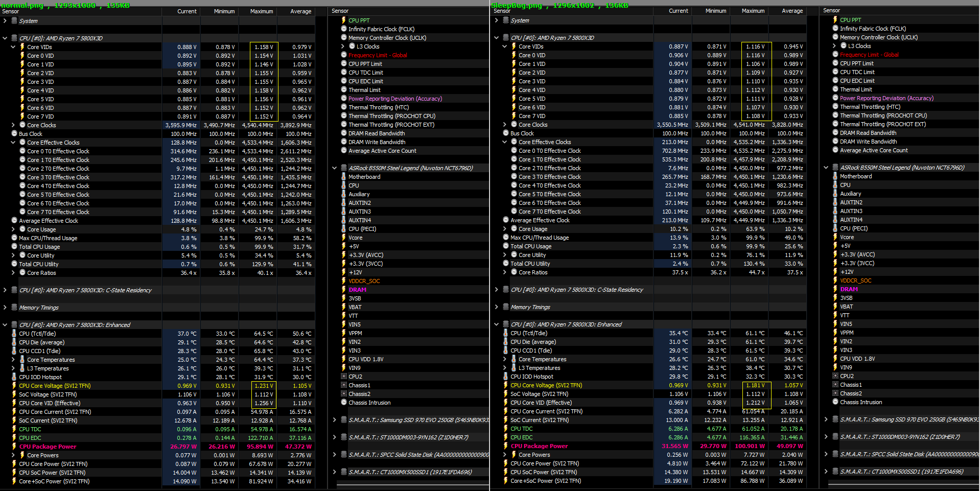The height and width of the screenshot is (491, 980).
Task: Collapse the Ryzen 7 5800X3D Enhanced group in SleepBug.png
Action: point(497,324)
